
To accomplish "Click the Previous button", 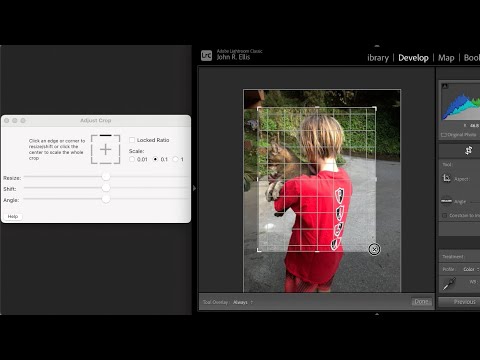I will [x=459, y=302].
